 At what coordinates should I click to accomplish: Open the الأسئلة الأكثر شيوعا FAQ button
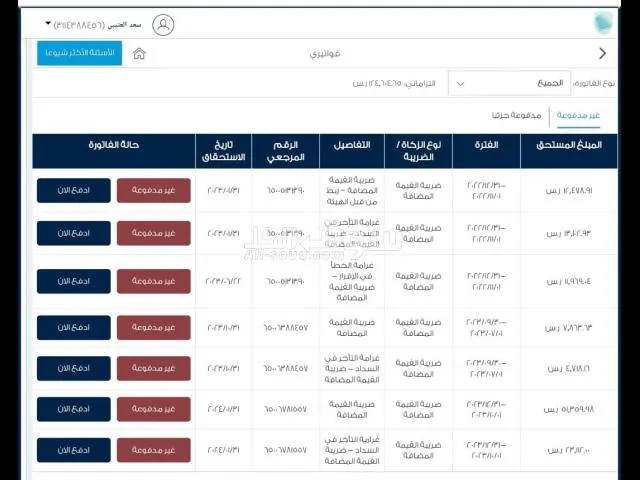tap(80, 53)
